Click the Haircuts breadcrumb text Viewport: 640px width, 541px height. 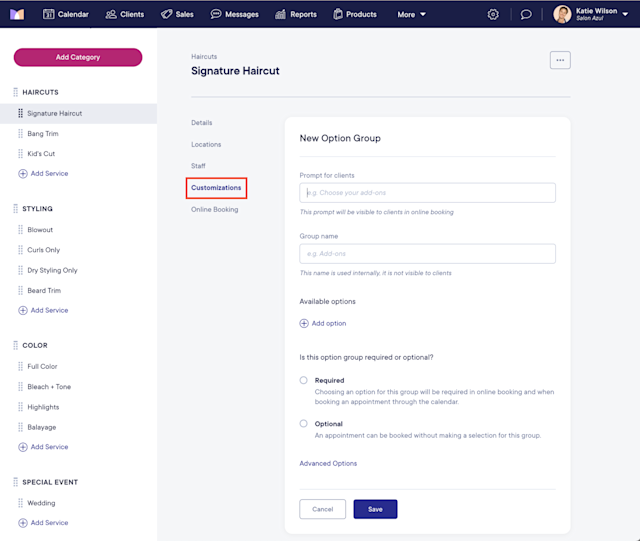[204, 56]
